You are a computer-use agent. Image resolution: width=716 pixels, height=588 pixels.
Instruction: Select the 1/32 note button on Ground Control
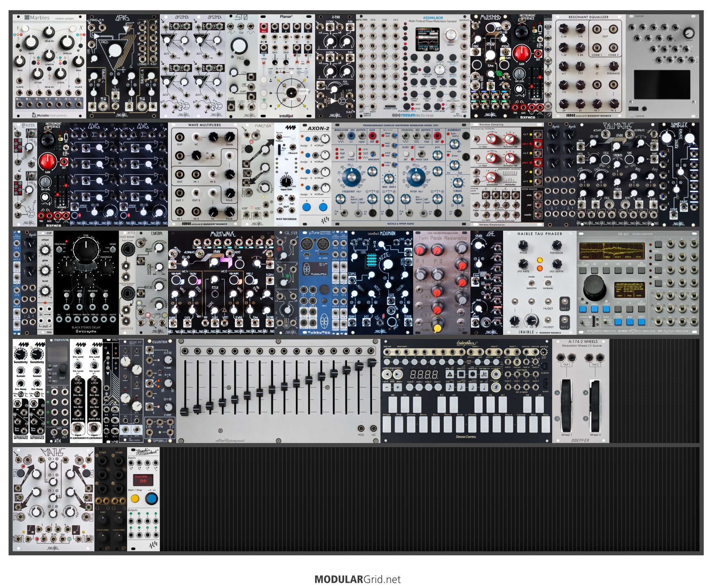[450, 386]
